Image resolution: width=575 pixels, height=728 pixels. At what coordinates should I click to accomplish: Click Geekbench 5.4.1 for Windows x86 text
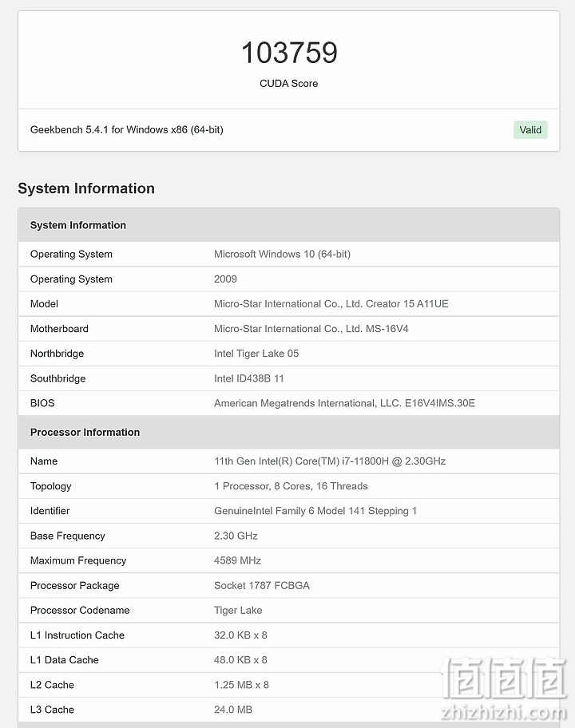(127, 129)
